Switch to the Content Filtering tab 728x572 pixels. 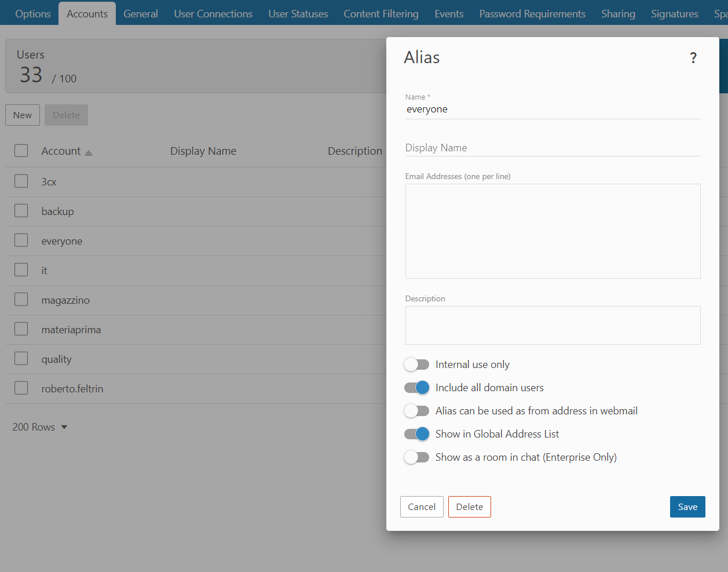click(x=381, y=13)
